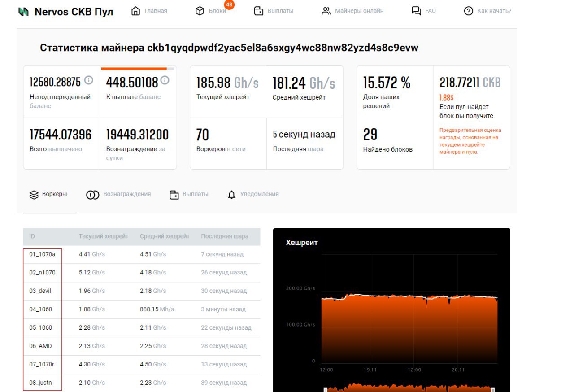Click the home icon next to Главная

point(135,11)
